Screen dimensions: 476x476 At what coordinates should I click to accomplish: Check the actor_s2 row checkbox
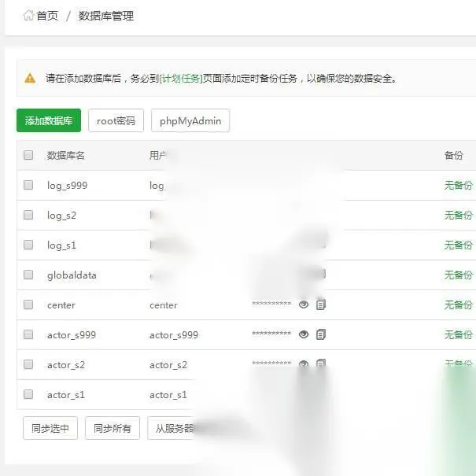(x=28, y=364)
